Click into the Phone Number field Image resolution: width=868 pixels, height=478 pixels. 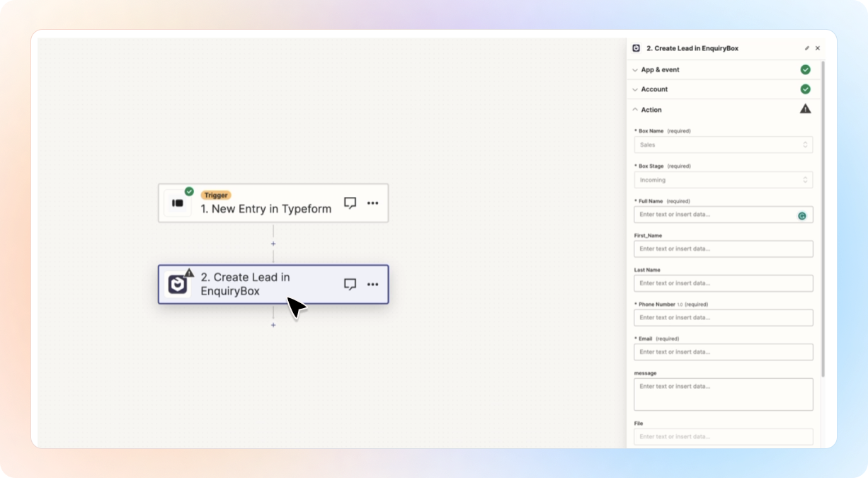(x=723, y=317)
